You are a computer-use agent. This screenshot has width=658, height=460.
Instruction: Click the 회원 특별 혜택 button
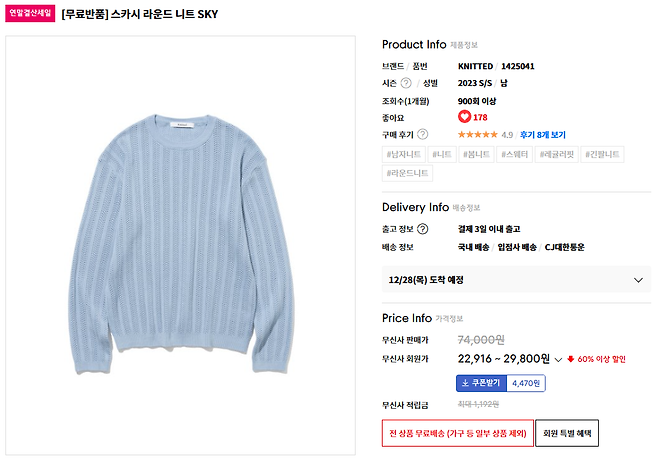[567, 434]
